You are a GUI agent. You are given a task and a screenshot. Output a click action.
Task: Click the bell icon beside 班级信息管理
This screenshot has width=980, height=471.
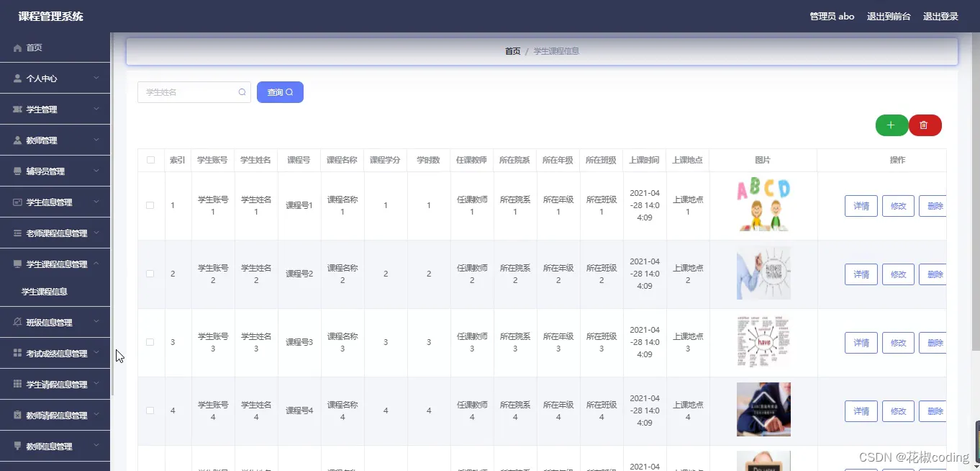click(17, 323)
